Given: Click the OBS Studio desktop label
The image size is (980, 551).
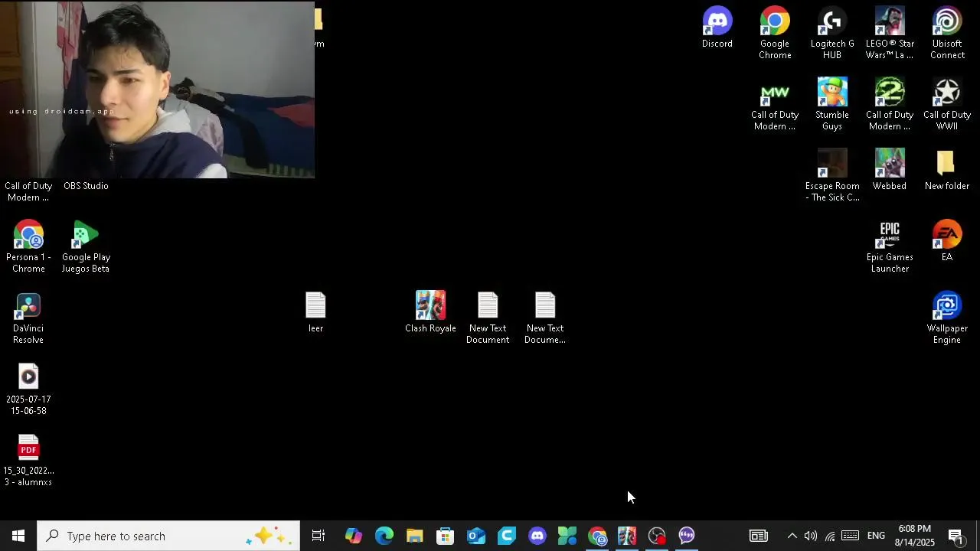Looking at the screenshot, I should pos(86,186).
